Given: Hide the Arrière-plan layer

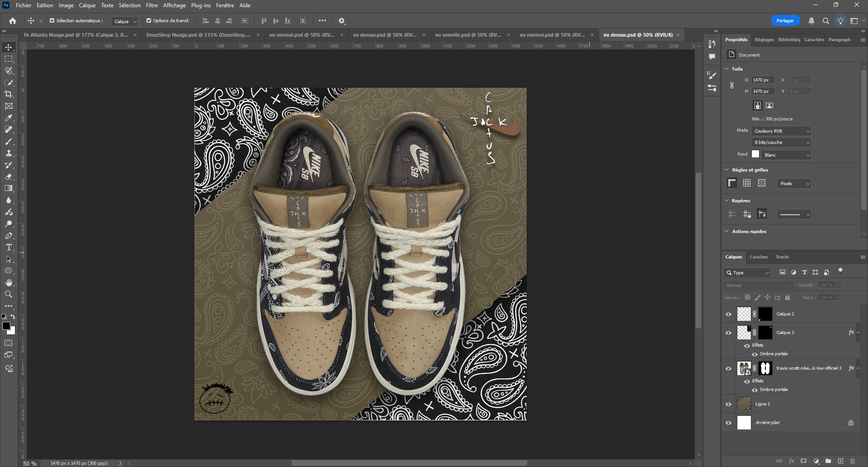Looking at the screenshot, I should 728,423.
